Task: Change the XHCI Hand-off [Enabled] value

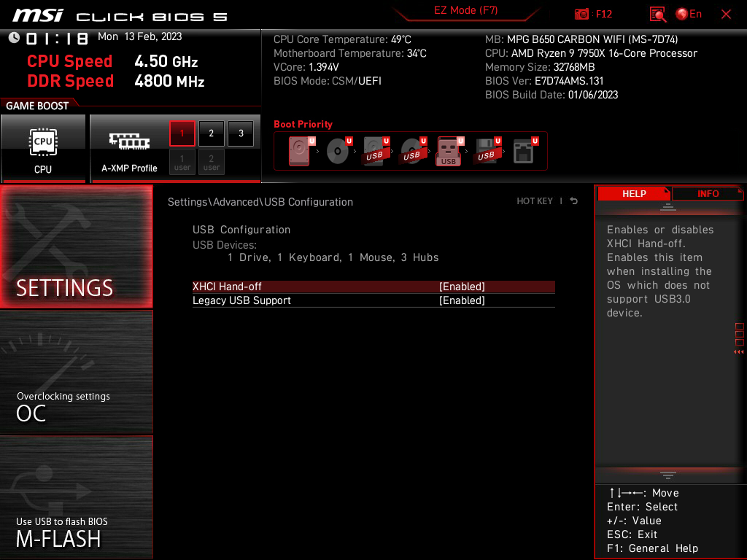Action: (x=462, y=287)
